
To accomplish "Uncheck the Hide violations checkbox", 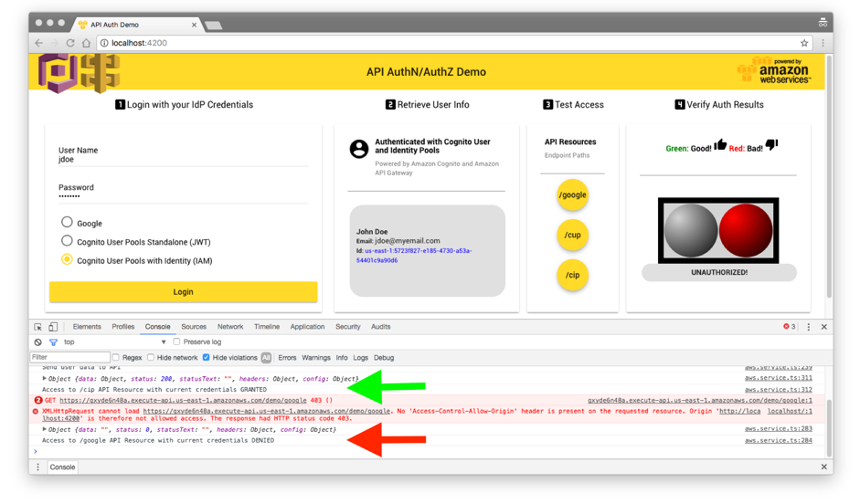I will (207, 357).
